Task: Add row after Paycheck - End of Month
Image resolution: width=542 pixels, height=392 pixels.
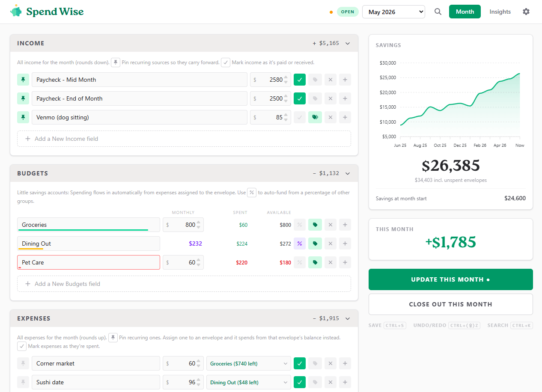Action: (345, 98)
